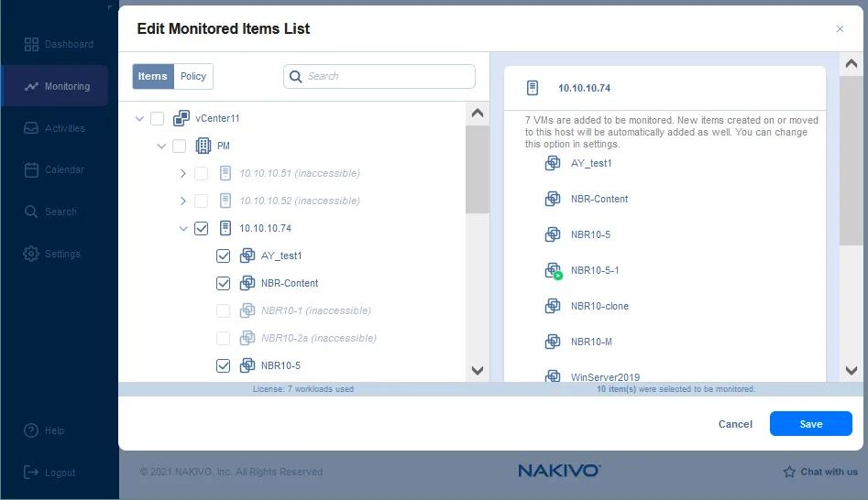This screenshot has width=868, height=500.
Task: Click the NBR10-clone VM icon in right panel
Action: (x=553, y=306)
